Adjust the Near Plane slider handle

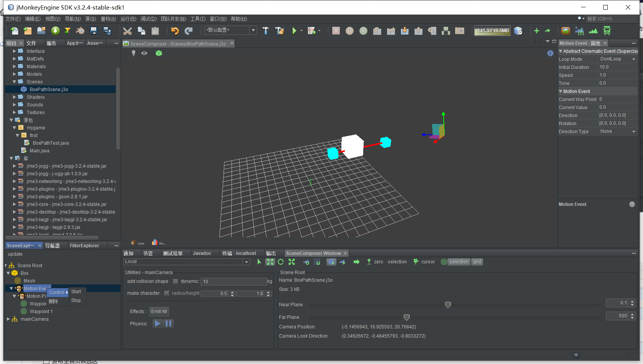pos(448,305)
